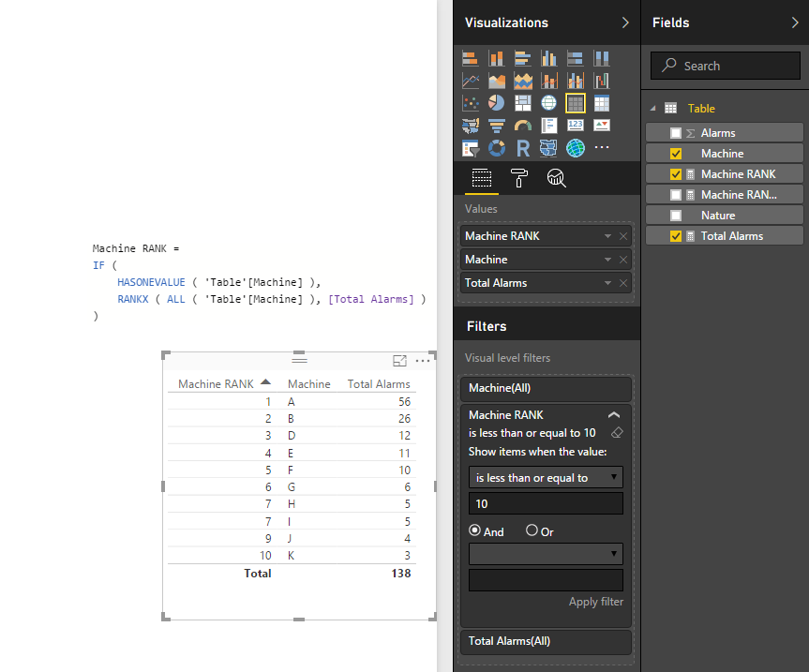The height and width of the screenshot is (672, 809).
Task: Select the 100% Stacked column chart visualization
Action: pyautogui.click(x=602, y=58)
